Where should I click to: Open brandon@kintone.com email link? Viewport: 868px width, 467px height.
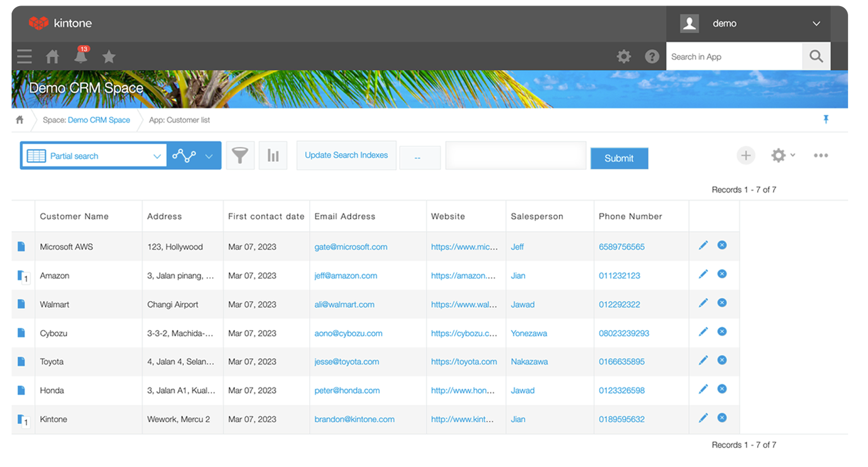pos(354,419)
